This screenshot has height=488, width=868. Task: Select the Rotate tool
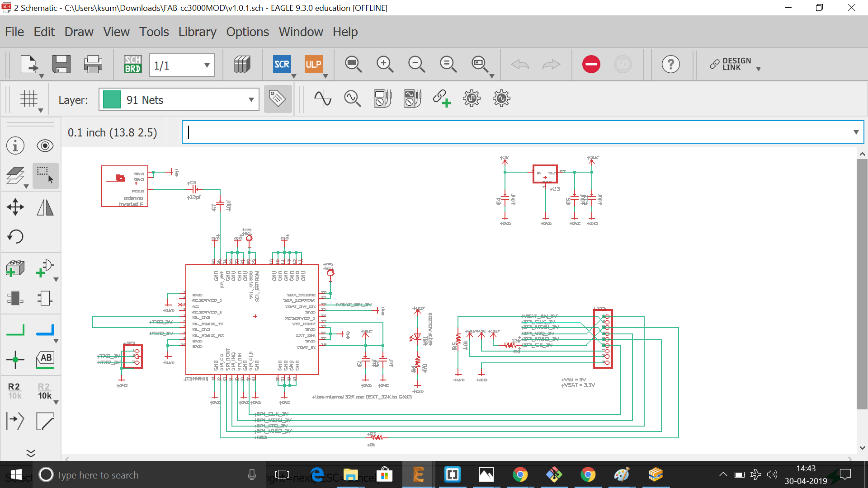point(15,236)
